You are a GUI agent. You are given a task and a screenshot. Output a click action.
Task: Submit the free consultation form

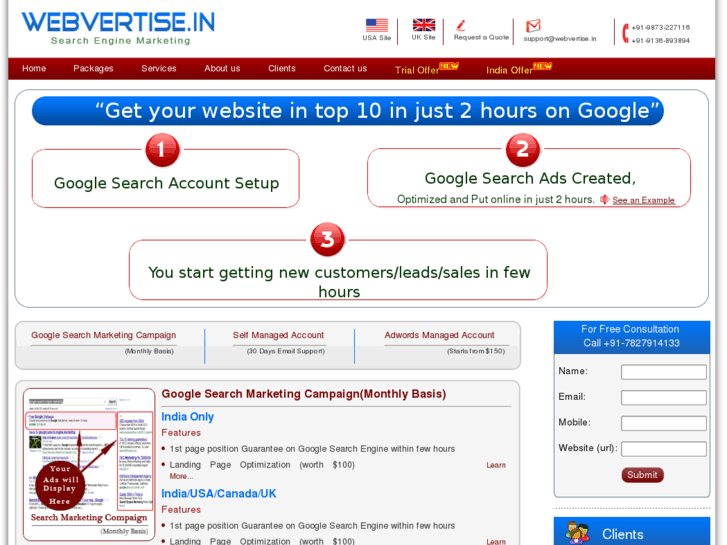click(x=642, y=474)
